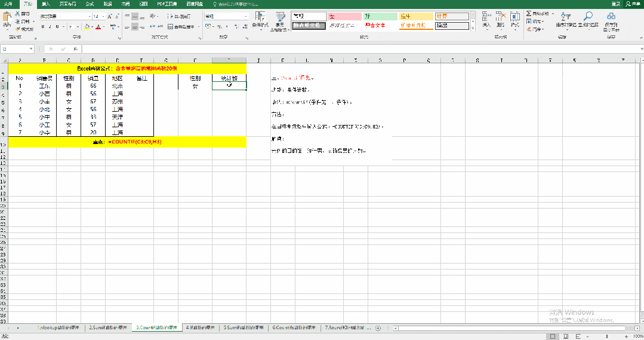Click the Cut scissors icon
Screen dimensions: 644x340
pyautogui.click(x=17, y=14)
